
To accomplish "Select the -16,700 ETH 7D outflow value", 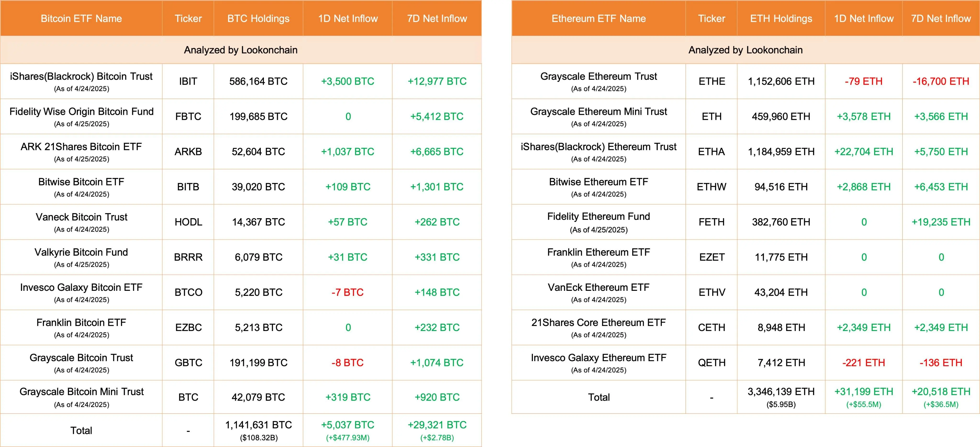I will click(941, 81).
